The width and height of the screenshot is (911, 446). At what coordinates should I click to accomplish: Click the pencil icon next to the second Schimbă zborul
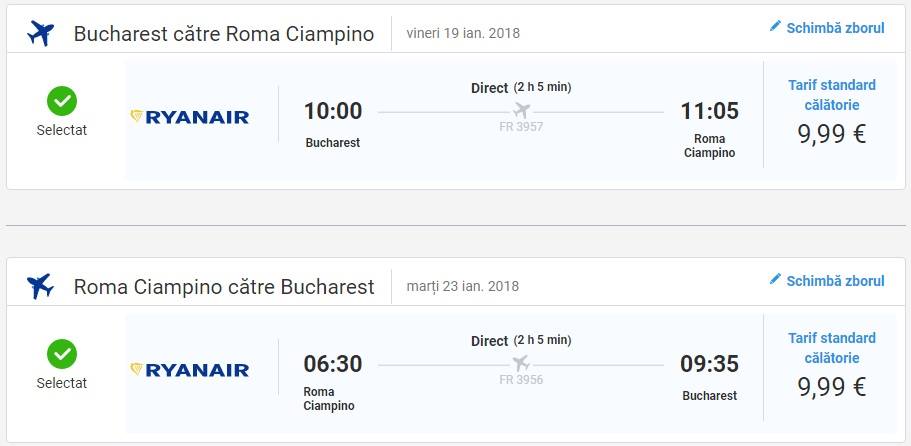click(x=775, y=280)
